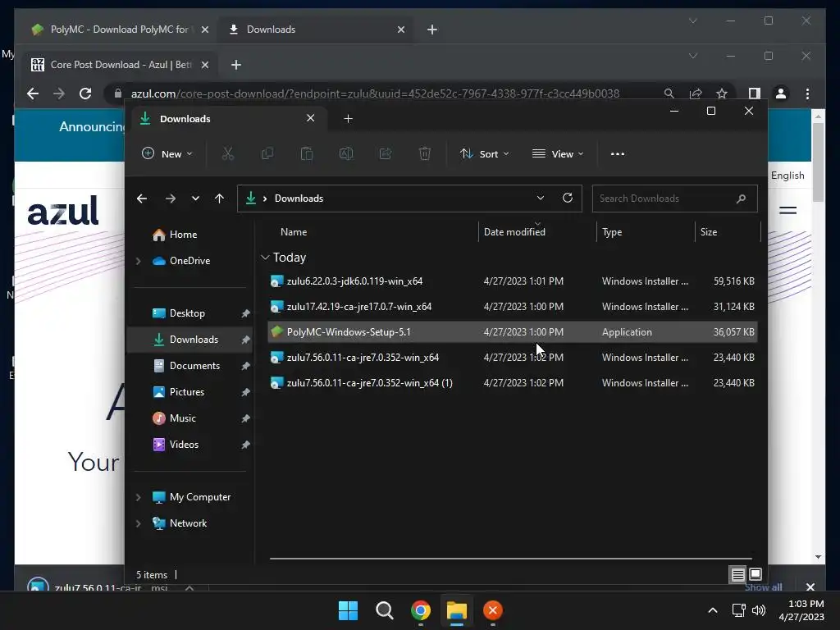Open the New dropdown in Explorer
This screenshot has height=630, width=840.
pos(167,153)
